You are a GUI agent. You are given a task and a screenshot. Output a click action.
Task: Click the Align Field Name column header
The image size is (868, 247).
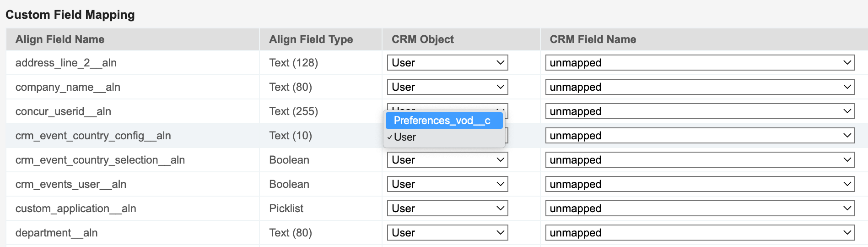click(60, 39)
